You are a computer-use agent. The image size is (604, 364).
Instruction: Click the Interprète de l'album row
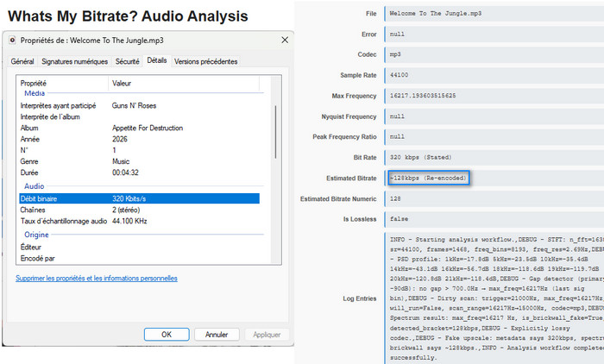click(x=140, y=116)
